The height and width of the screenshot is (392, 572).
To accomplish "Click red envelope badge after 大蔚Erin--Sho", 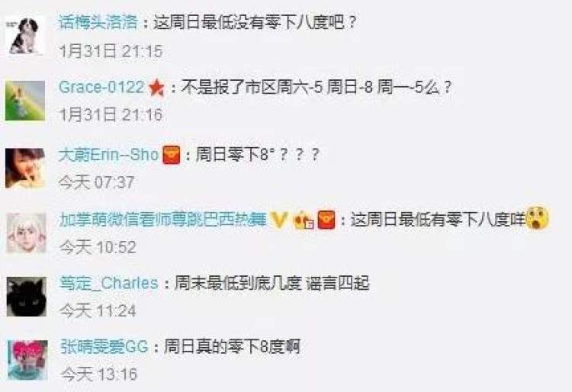I will 171,155.
